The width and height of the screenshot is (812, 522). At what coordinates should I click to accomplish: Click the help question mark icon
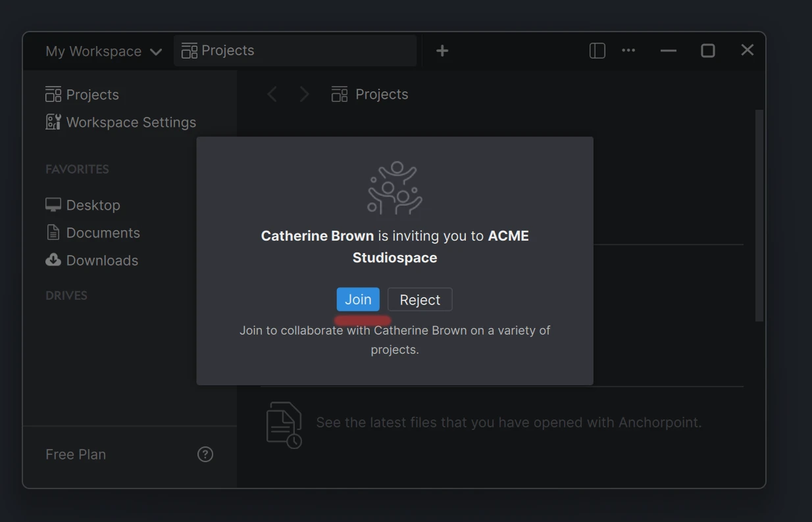[205, 454]
